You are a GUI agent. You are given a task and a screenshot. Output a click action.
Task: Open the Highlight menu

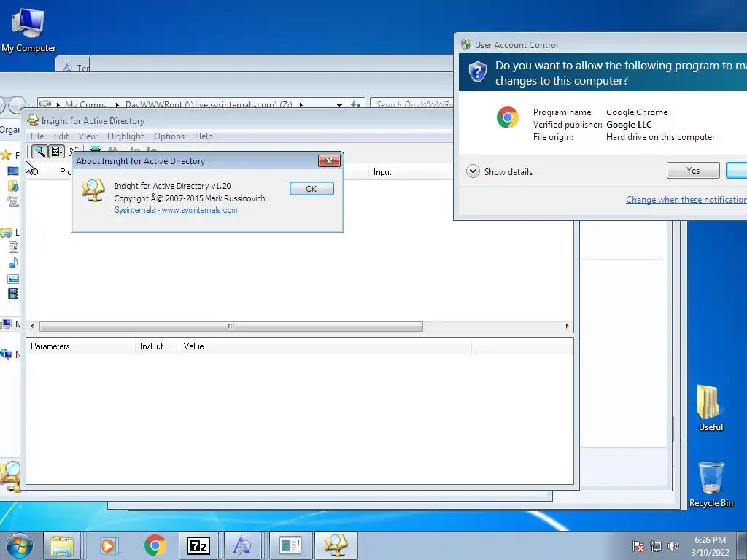tap(125, 136)
